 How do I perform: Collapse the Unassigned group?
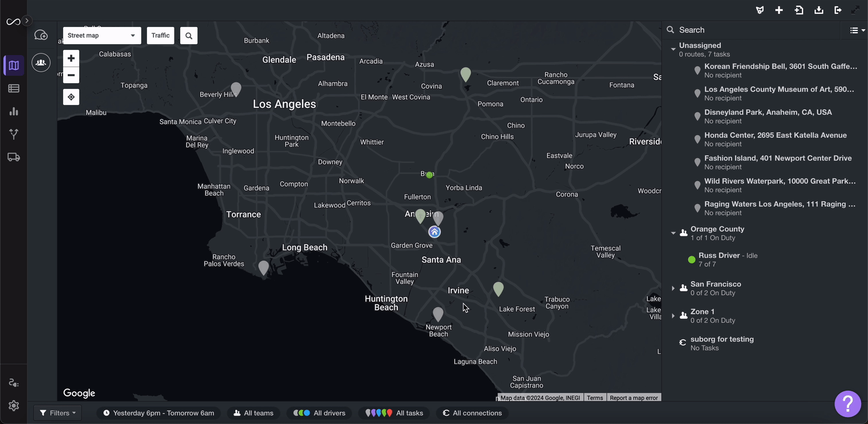pyautogui.click(x=673, y=49)
